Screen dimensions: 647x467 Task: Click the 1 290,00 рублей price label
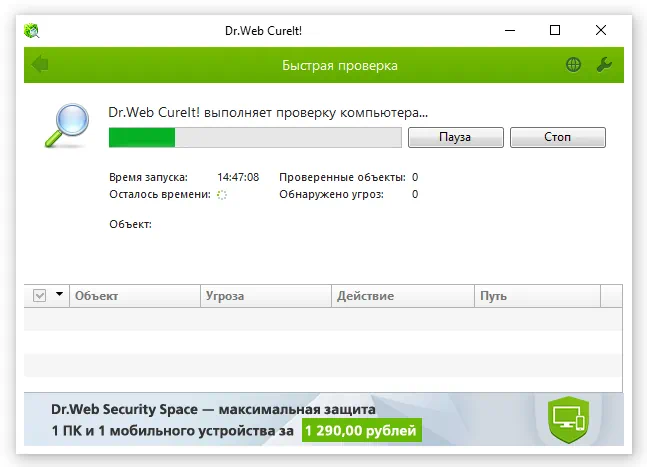(x=361, y=430)
